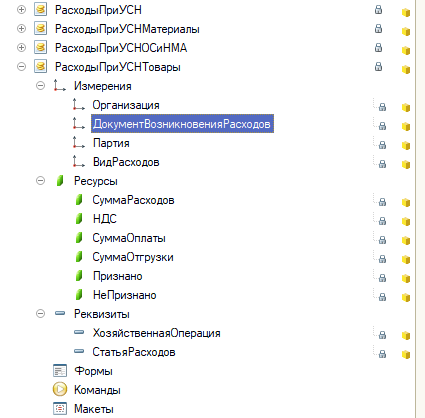Click the Макеты icon
425x418 pixels.
(x=60, y=408)
